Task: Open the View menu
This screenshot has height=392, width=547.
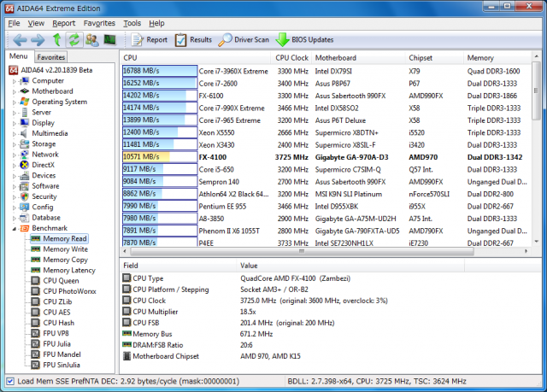Action: [36, 23]
